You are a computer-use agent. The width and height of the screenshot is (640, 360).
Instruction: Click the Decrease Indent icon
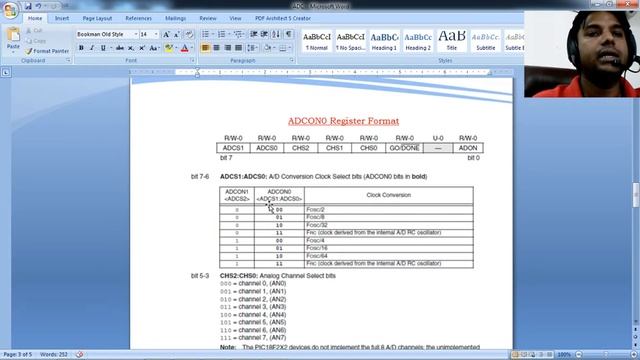click(253, 34)
